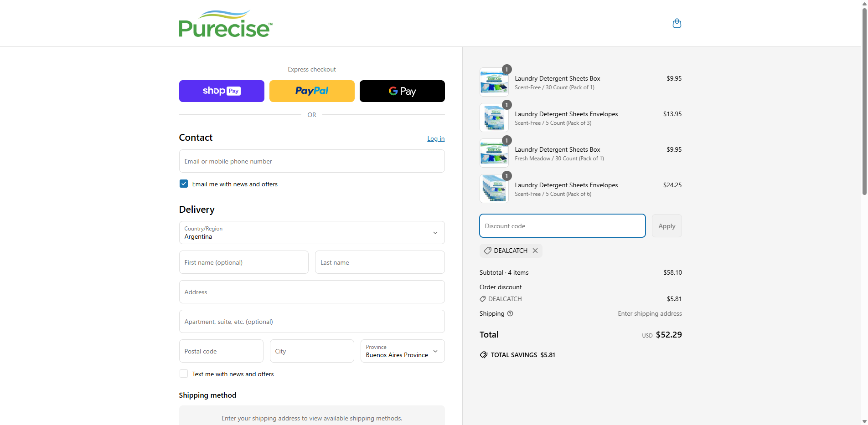Click Scent-Free 30 Count Box product thumbnail
Image resolution: width=868 pixels, height=425 pixels.
coord(494,82)
